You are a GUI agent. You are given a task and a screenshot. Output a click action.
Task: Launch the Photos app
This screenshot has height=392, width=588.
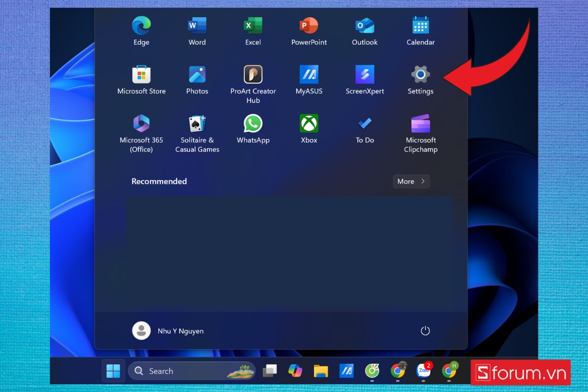(x=197, y=79)
